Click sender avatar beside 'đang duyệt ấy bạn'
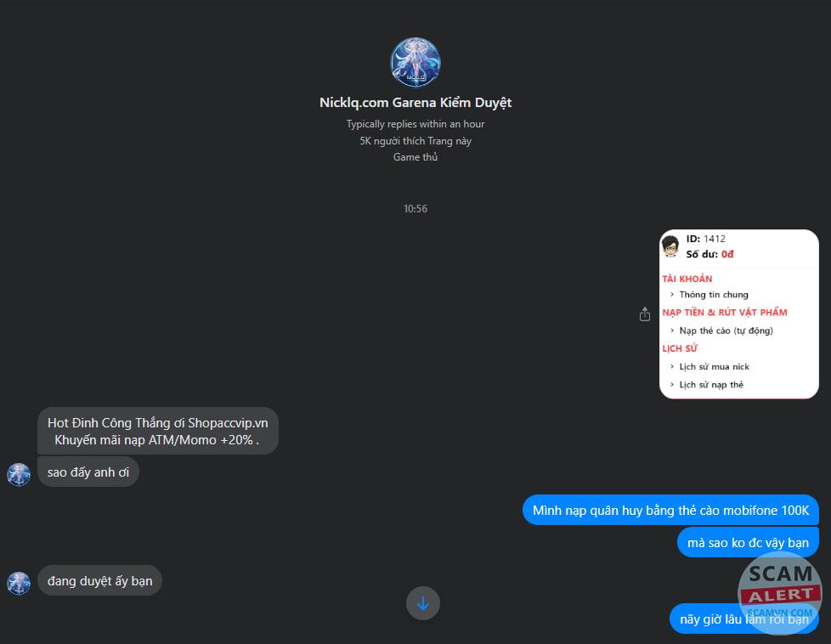The height and width of the screenshot is (644, 831). 19,583
